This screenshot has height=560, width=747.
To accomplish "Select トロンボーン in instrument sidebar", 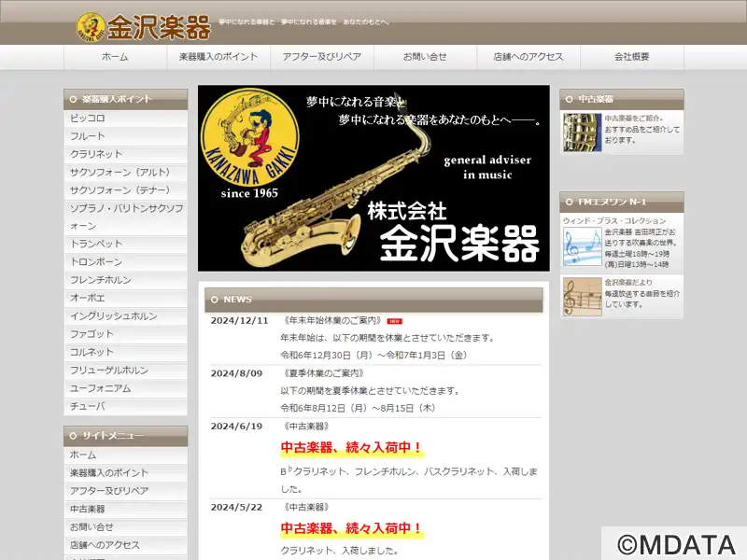I will pos(126,262).
